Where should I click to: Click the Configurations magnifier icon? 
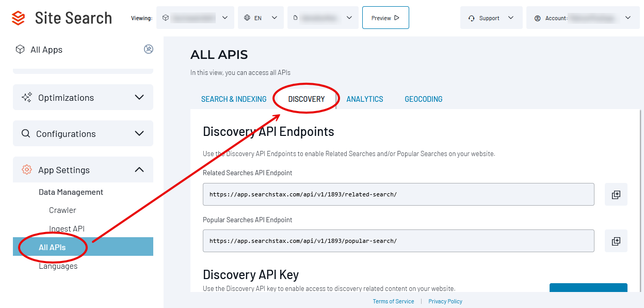(x=26, y=133)
